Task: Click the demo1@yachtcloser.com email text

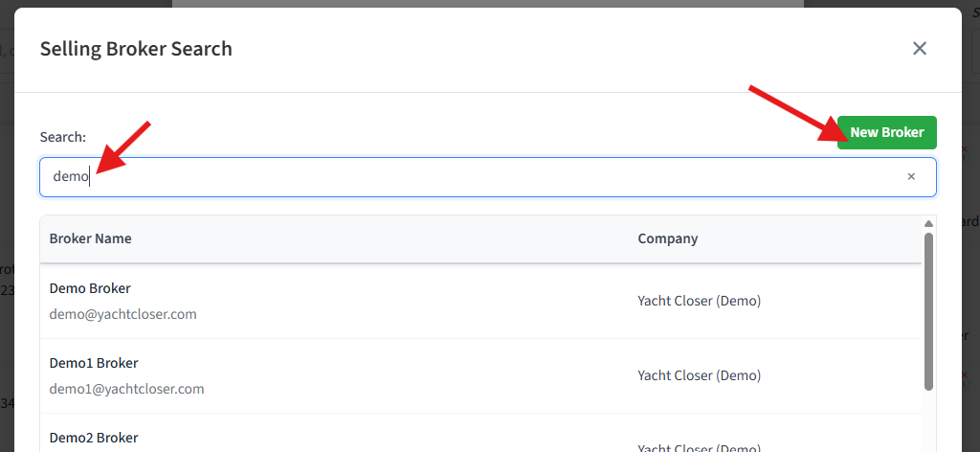Action: pos(126,389)
